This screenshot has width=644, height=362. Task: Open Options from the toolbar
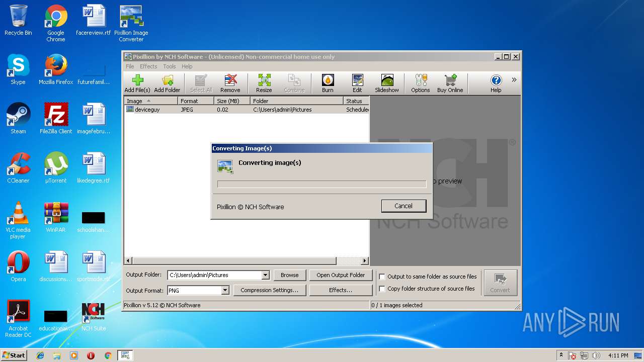tap(421, 83)
